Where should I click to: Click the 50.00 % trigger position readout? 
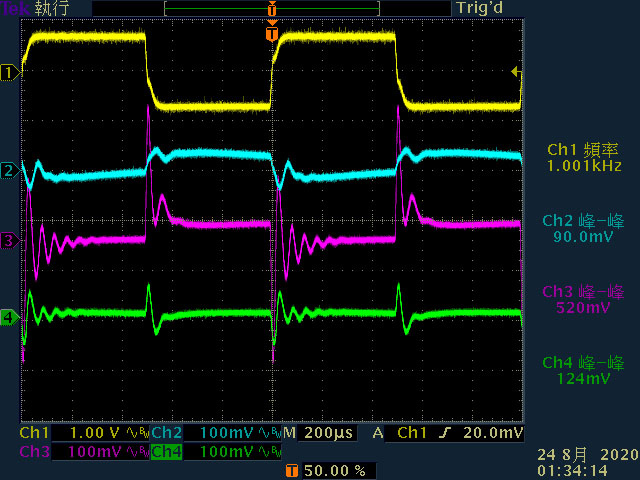click(335, 471)
